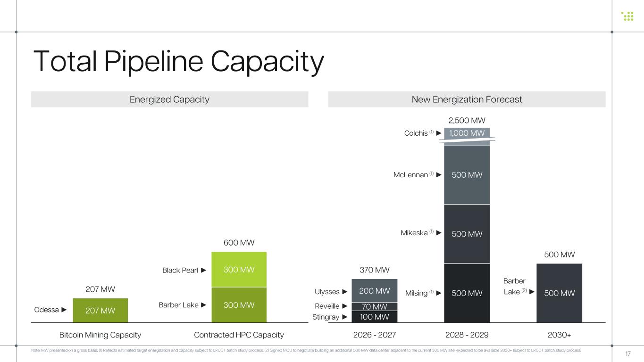Click the arrow next to Colchis label

pos(439,133)
